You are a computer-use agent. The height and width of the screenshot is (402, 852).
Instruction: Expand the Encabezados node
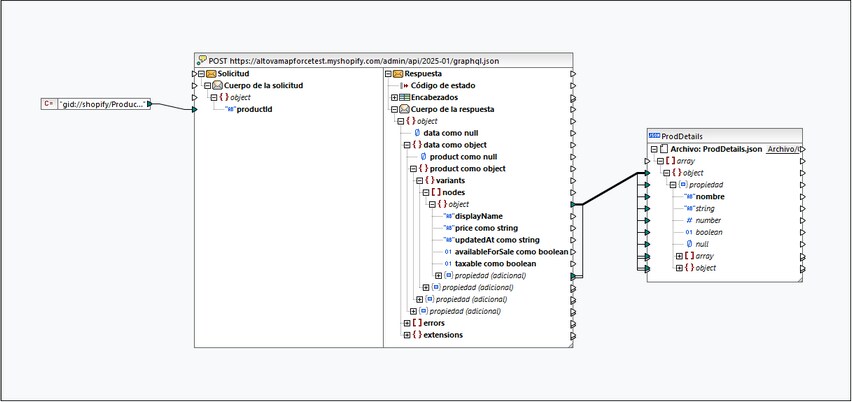394,98
